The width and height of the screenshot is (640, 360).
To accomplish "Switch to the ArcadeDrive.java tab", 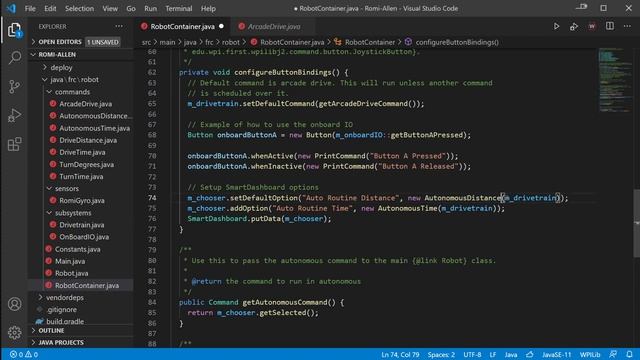I will click(x=274, y=27).
